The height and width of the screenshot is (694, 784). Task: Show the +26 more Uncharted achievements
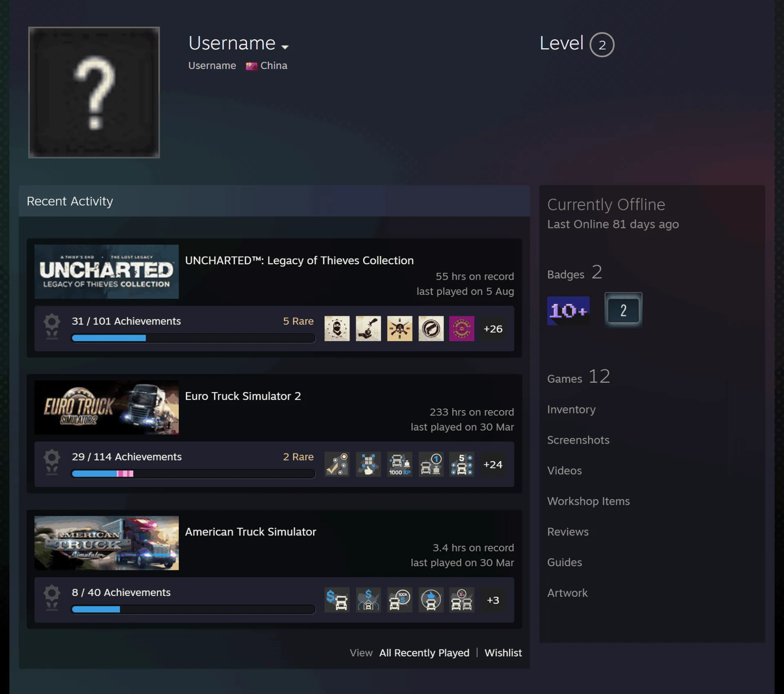pos(493,328)
